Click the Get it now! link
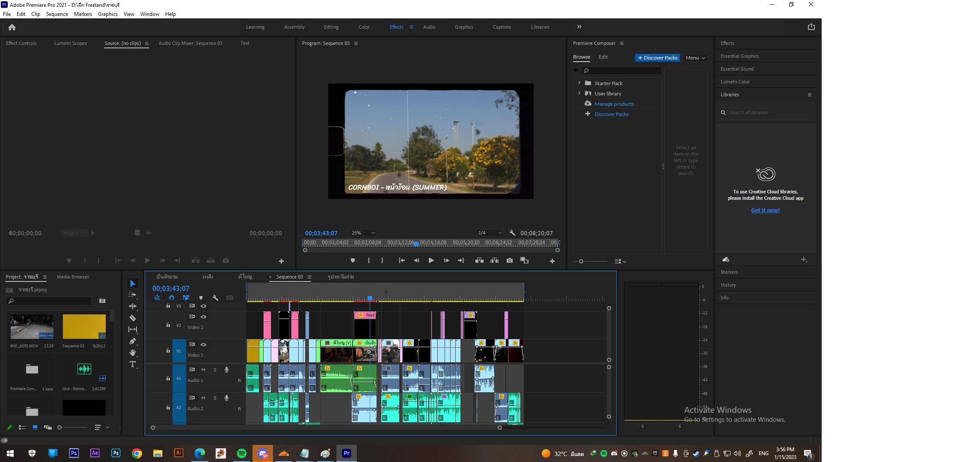The width and height of the screenshot is (980, 462). coord(765,210)
